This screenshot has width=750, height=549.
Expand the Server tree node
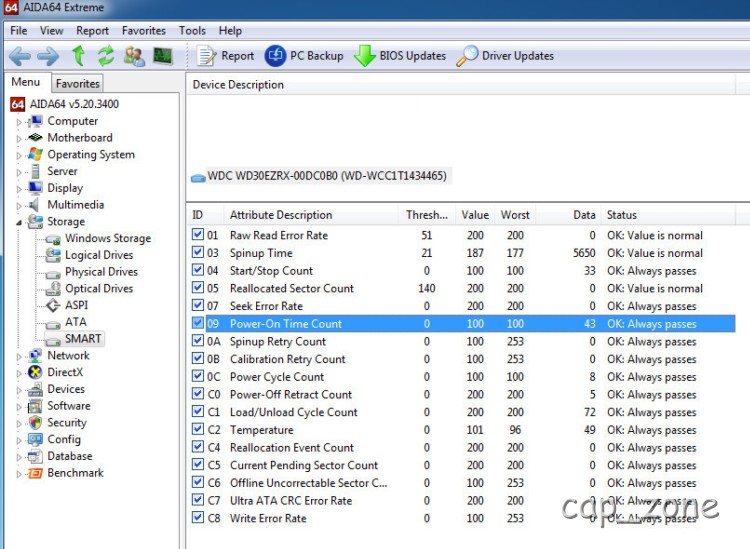(x=19, y=172)
